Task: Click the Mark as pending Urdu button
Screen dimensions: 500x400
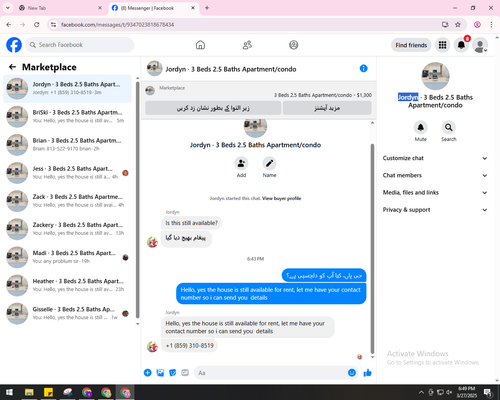Action: point(213,108)
